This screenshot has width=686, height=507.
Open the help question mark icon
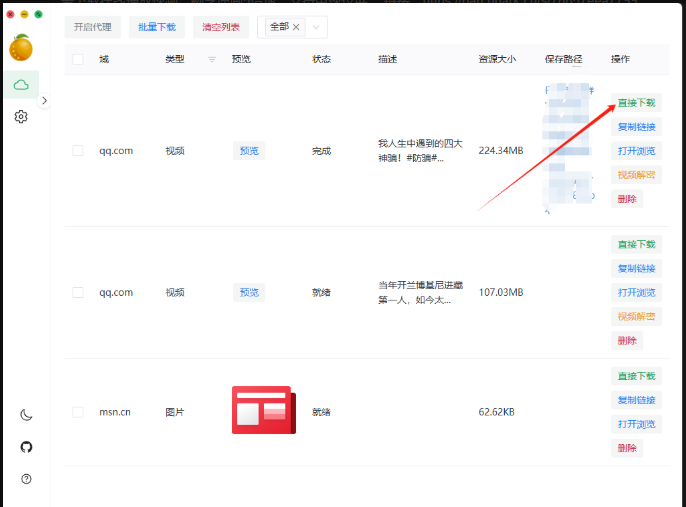(26, 479)
